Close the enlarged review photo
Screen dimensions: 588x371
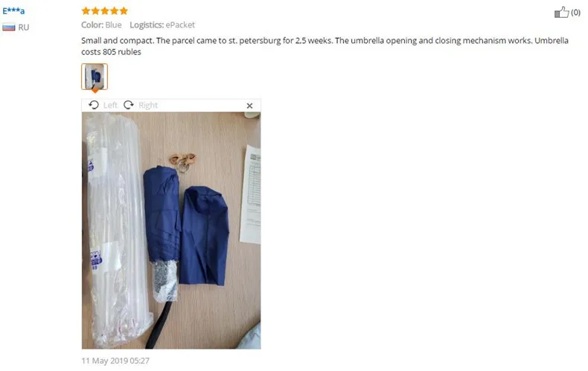[x=250, y=106]
